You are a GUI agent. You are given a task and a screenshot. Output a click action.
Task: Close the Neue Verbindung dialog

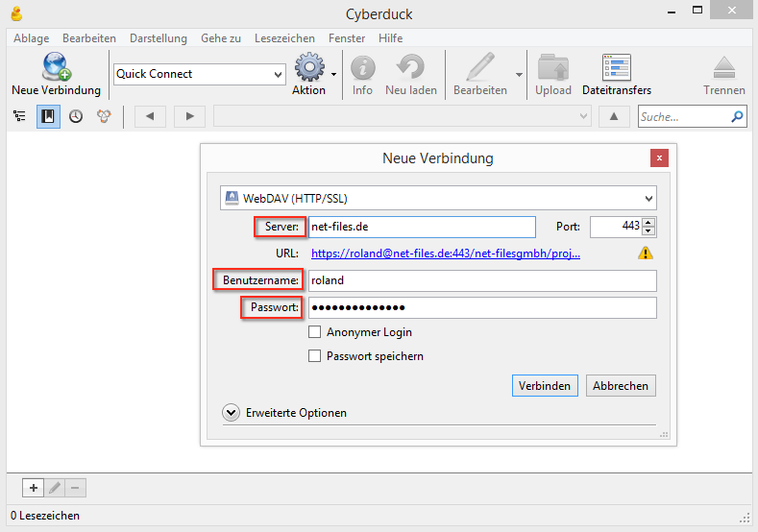(x=659, y=158)
